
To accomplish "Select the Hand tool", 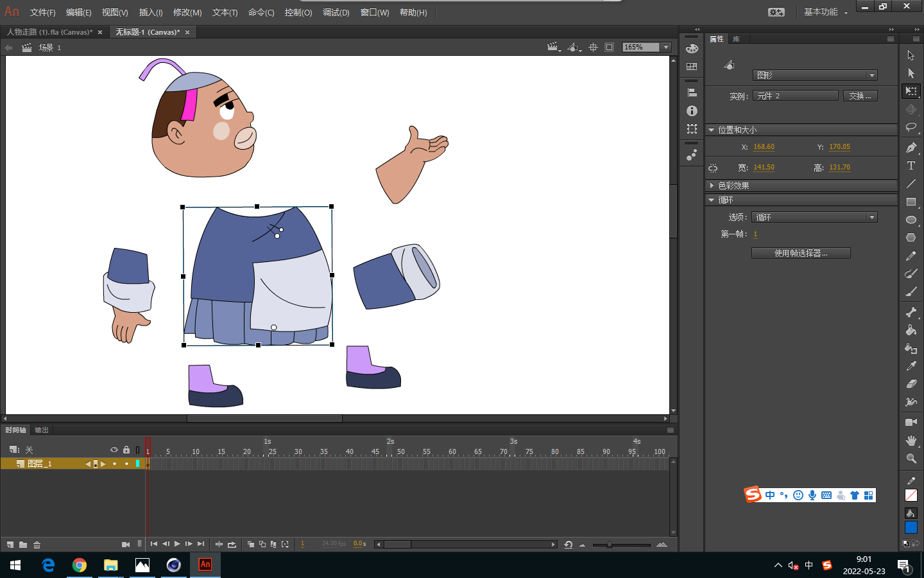I will click(x=911, y=441).
